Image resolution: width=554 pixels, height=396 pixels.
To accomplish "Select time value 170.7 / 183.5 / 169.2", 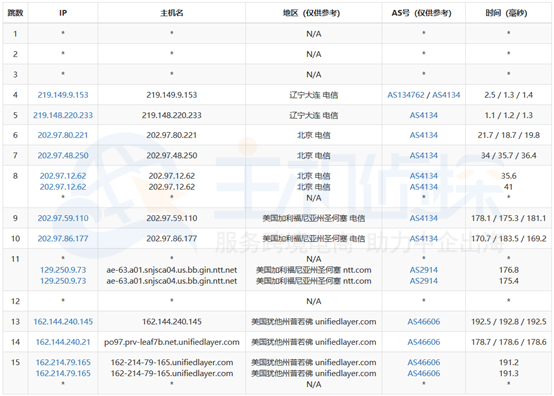I will coord(508,238).
